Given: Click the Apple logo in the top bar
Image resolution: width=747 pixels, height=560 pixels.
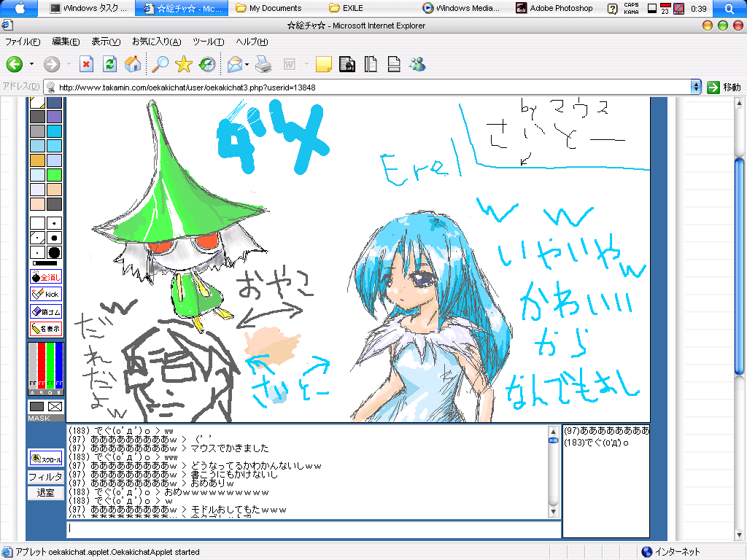Looking at the screenshot, I should point(20,8).
